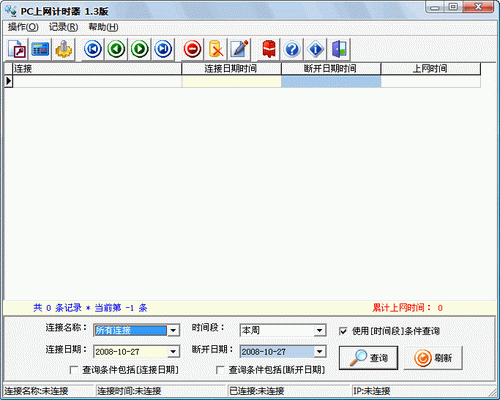Viewport: 500px width, 400px height.
Task: Open the 断开日期 date dropdown
Action: pos(319,351)
